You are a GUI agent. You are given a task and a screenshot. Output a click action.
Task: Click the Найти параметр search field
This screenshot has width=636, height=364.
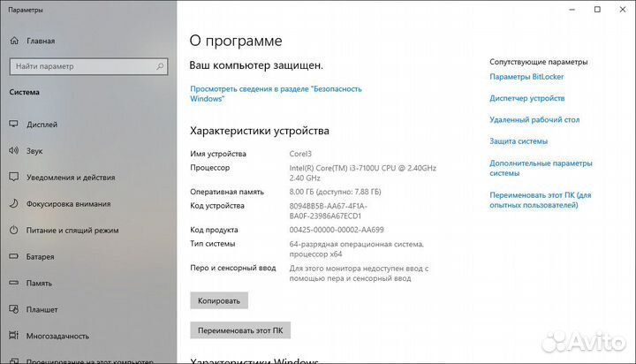click(x=88, y=66)
